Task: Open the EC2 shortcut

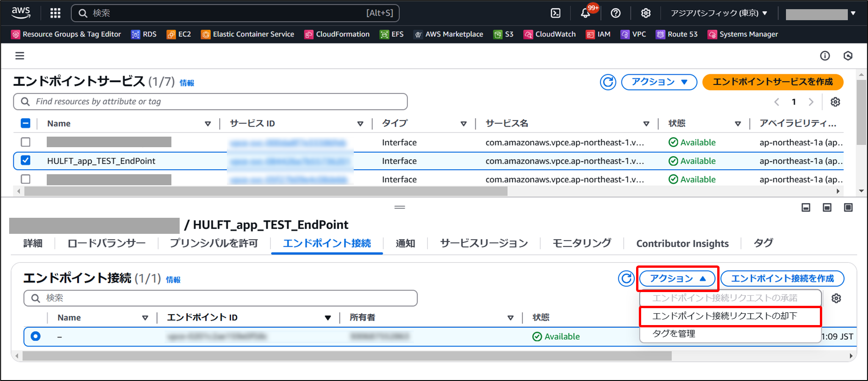Action: click(x=179, y=34)
